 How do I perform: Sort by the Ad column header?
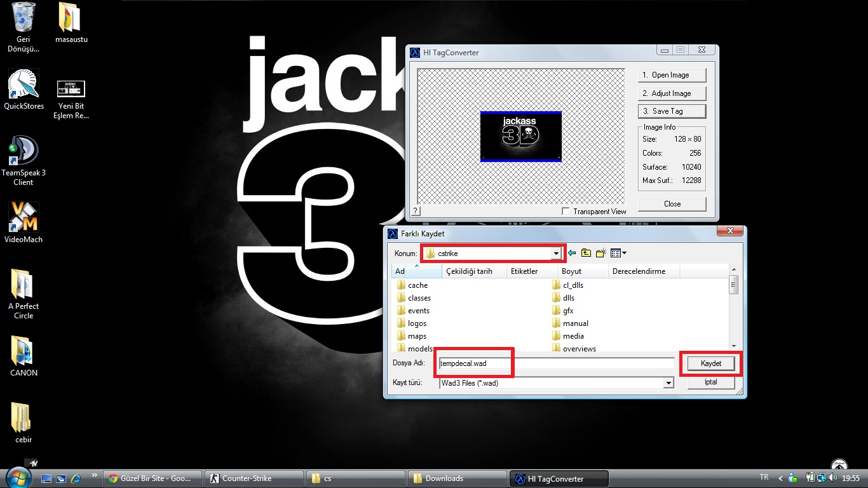(x=417, y=271)
